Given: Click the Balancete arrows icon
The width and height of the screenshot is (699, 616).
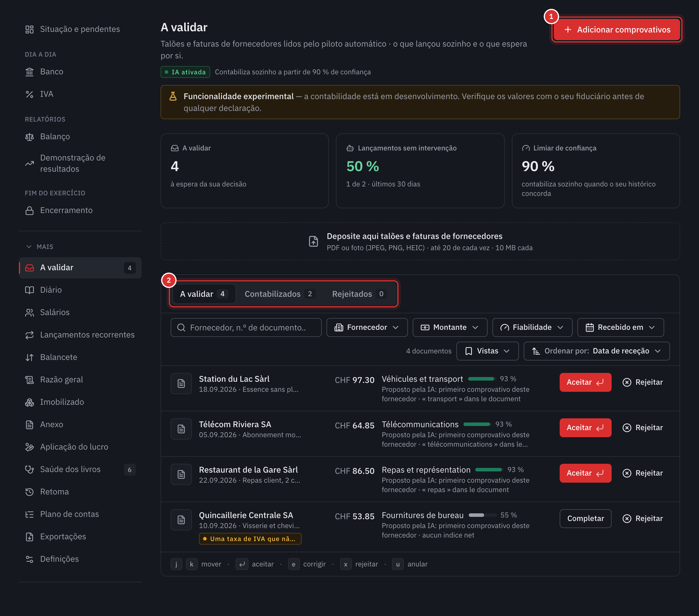Looking at the screenshot, I should (30, 358).
